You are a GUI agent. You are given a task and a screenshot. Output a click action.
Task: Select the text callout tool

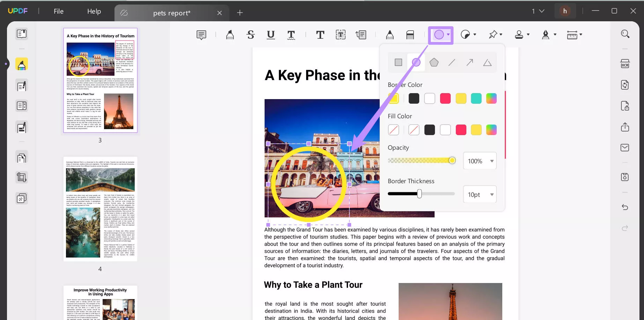click(x=361, y=35)
